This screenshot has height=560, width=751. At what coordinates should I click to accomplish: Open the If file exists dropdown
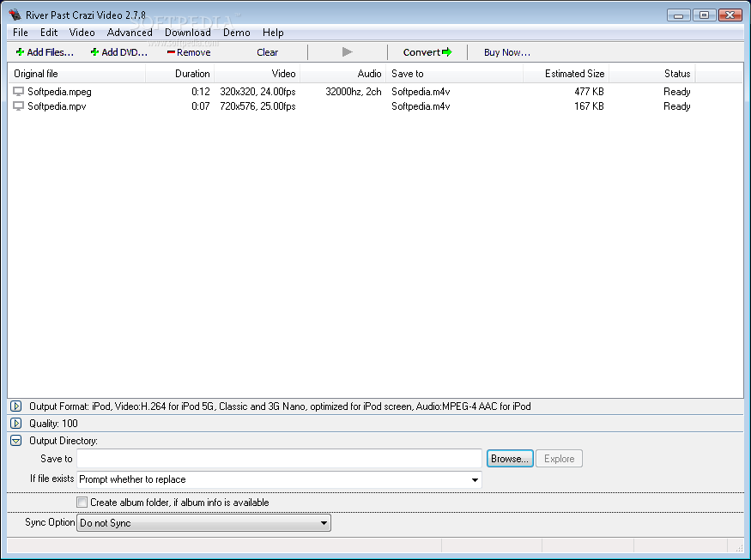(279, 479)
